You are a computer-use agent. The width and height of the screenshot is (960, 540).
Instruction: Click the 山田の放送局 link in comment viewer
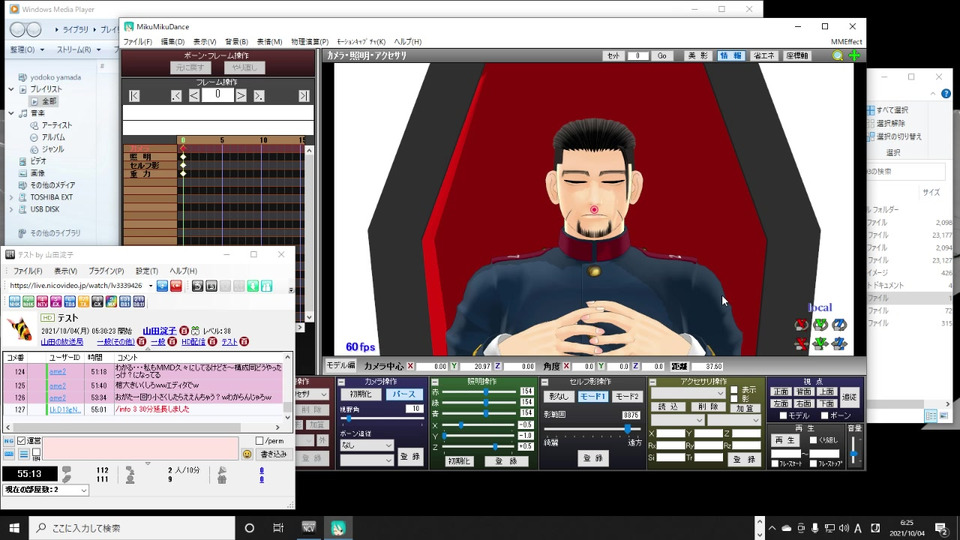pos(62,342)
